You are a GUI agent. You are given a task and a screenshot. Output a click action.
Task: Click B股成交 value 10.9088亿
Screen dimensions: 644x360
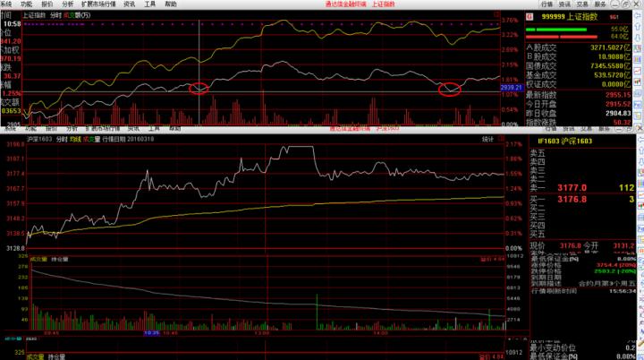coord(614,56)
